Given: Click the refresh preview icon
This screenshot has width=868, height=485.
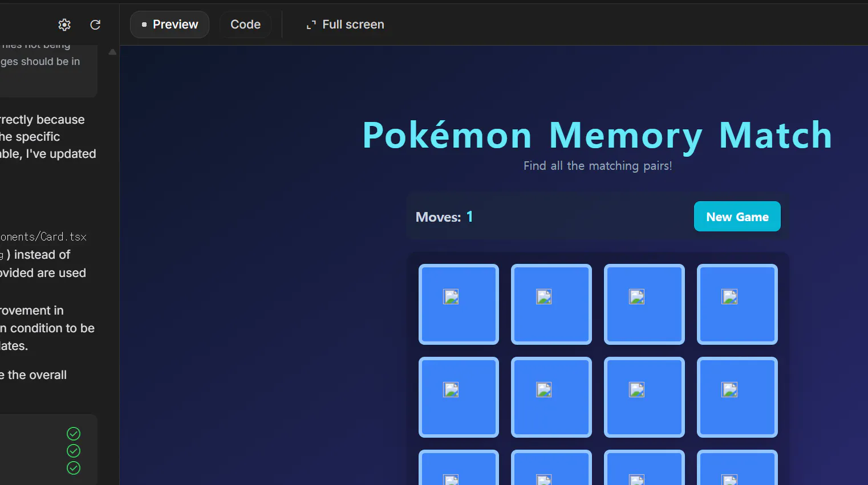Looking at the screenshot, I should click(95, 25).
